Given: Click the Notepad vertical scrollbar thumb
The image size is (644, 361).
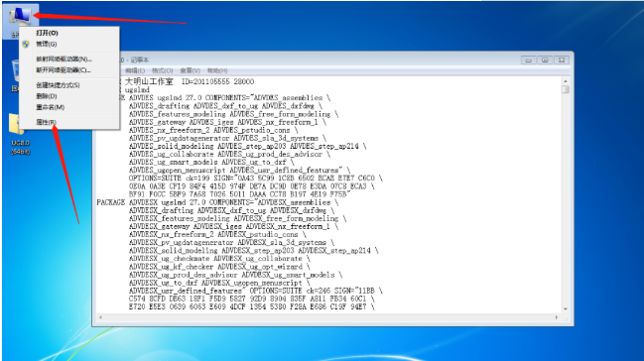Looking at the screenshot, I should 566,89.
